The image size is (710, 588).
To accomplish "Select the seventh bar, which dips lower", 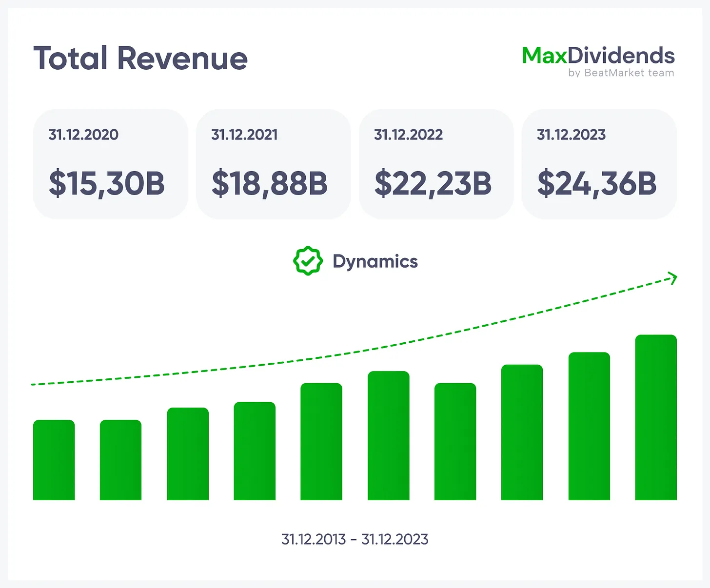I will pos(455,442).
